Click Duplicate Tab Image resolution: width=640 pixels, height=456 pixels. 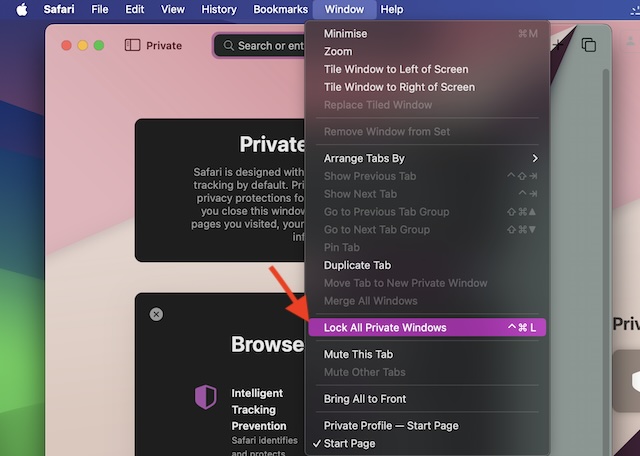[x=357, y=265]
